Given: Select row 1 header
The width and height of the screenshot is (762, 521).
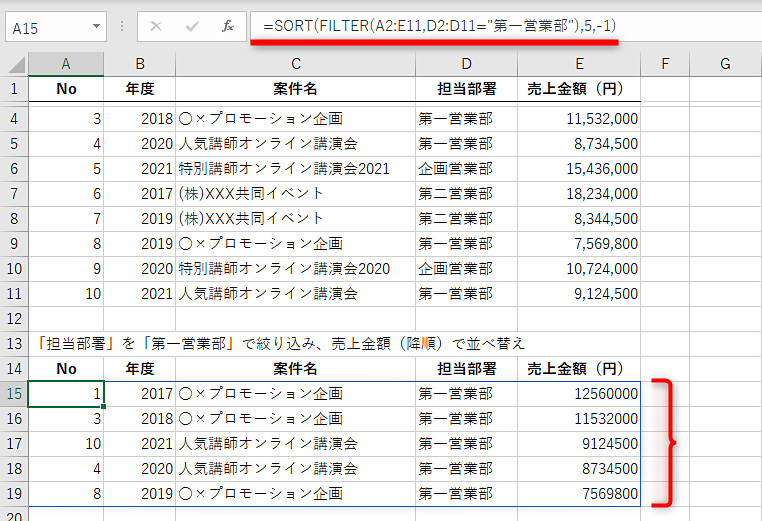Looking at the screenshot, I should pyautogui.click(x=14, y=89).
